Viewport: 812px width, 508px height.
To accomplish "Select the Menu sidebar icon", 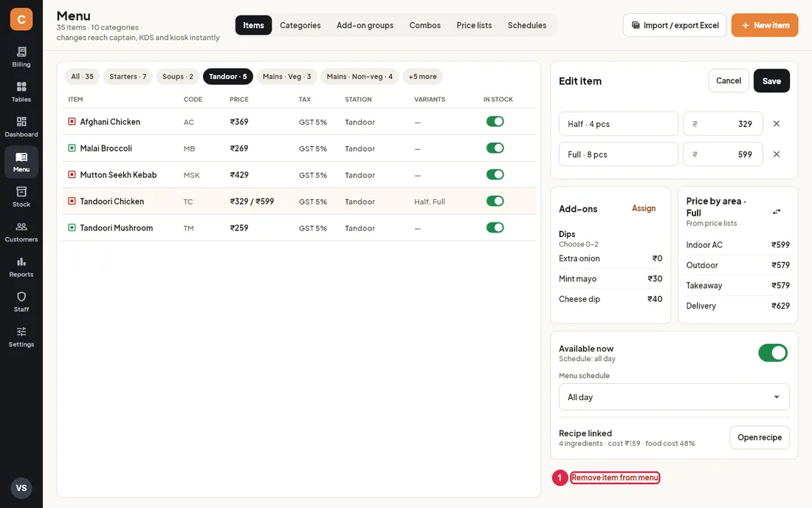I will click(21, 162).
